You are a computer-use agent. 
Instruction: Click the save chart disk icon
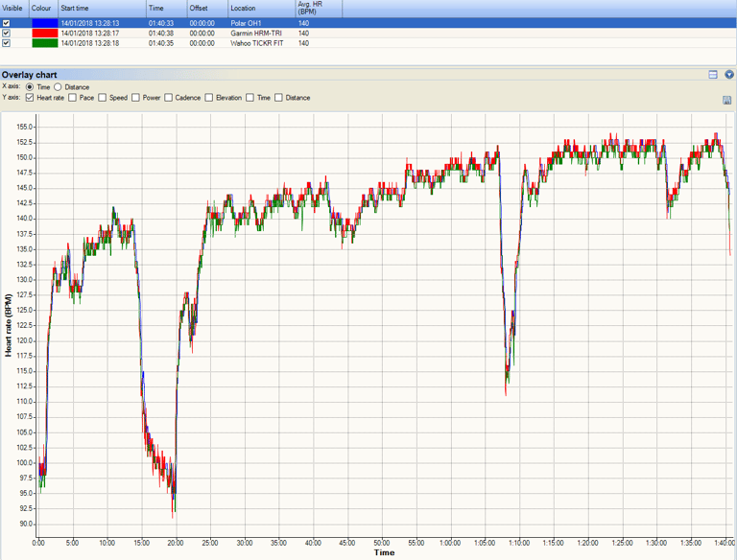pos(727,100)
